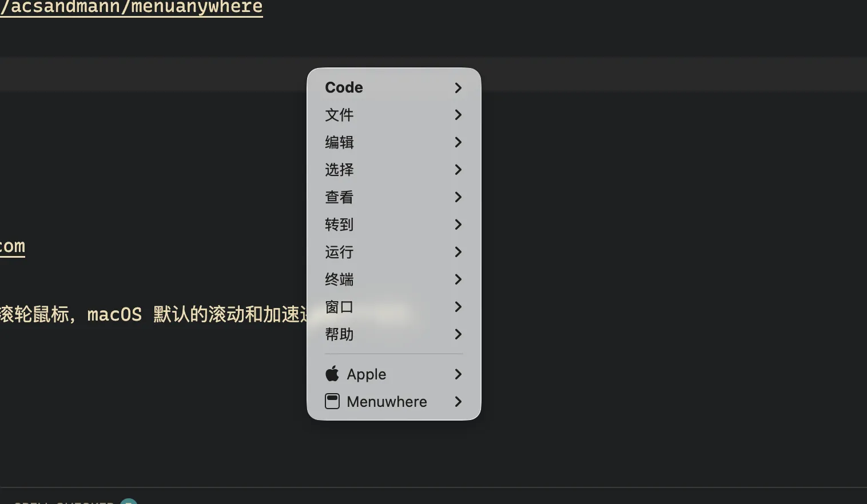Choose the 选择 menu entry
Image resolution: width=867 pixels, height=504 pixels.
click(340, 170)
